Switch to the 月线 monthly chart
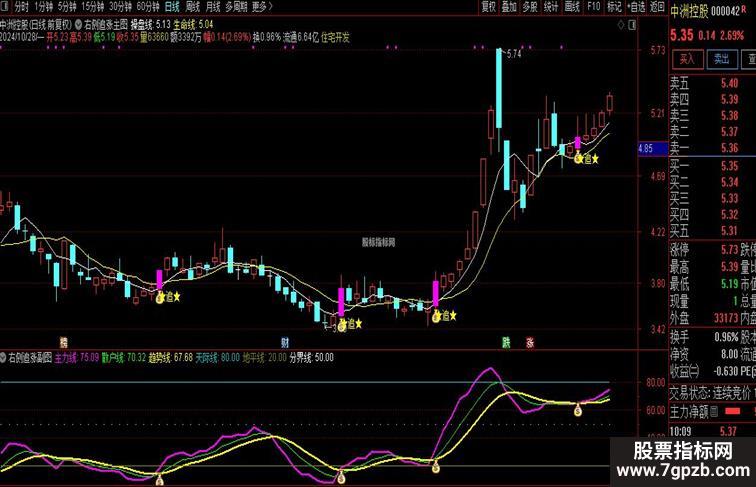The image size is (756, 487). point(213,7)
